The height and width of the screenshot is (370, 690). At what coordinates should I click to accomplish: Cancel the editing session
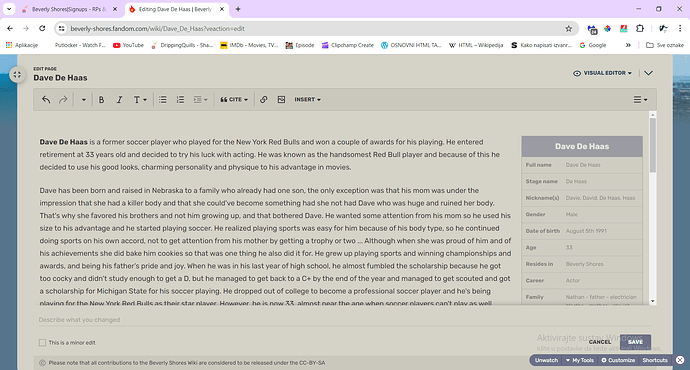pyautogui.click(x=600, y=342)
